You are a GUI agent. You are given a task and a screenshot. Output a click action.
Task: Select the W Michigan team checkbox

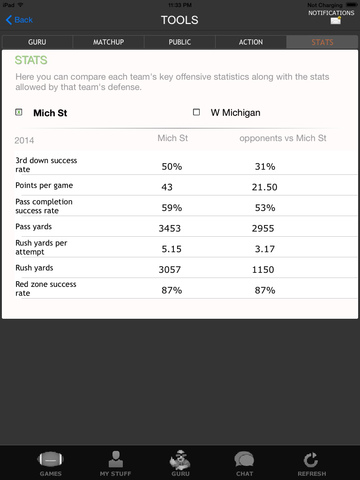point(196,112)
